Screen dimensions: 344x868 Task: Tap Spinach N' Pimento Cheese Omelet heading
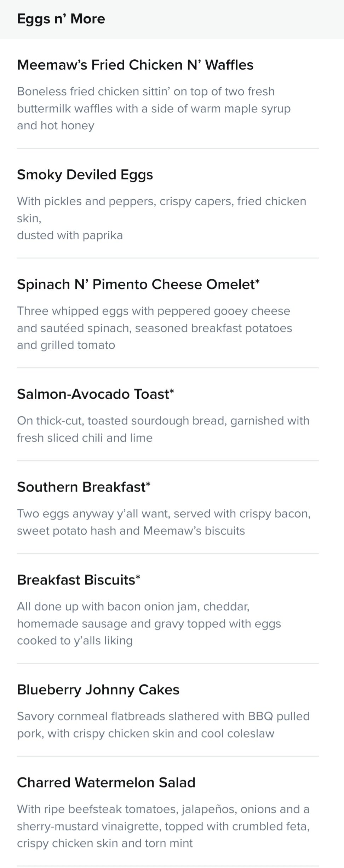coord(138,285)
